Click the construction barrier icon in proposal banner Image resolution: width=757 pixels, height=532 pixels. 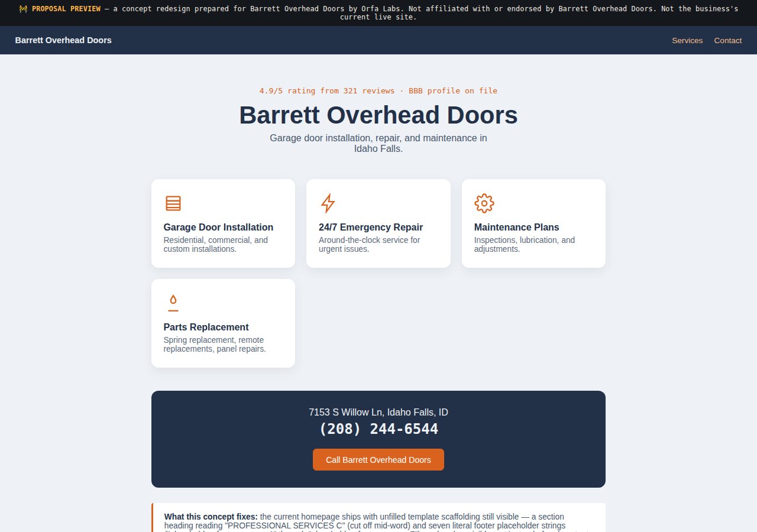(x=23, y=9)
